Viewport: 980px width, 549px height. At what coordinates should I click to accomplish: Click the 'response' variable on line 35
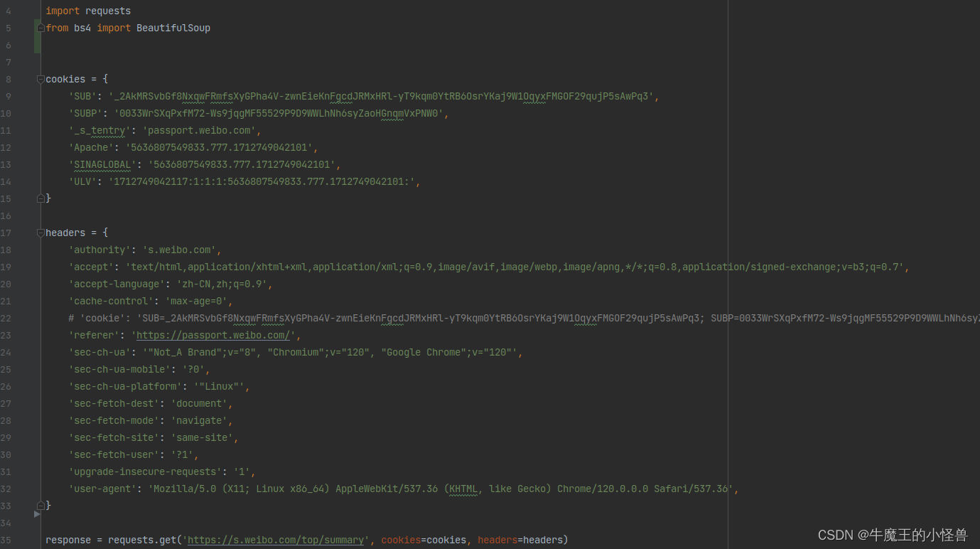point(68,540)
